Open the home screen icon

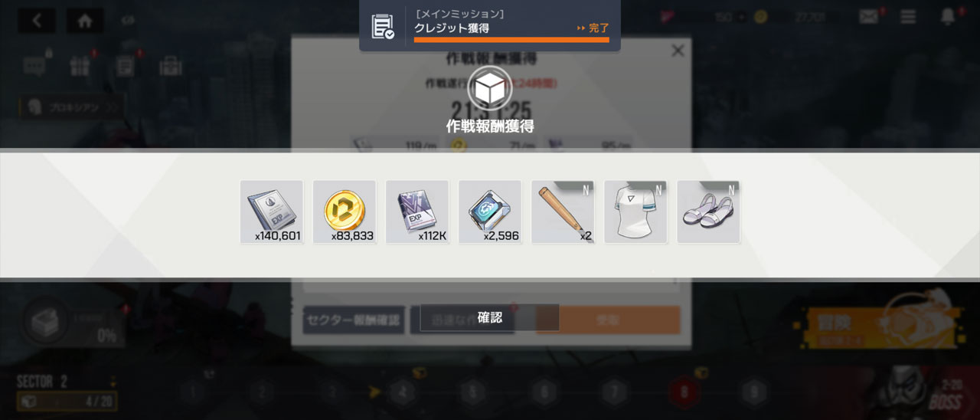[x=85, y=20]
